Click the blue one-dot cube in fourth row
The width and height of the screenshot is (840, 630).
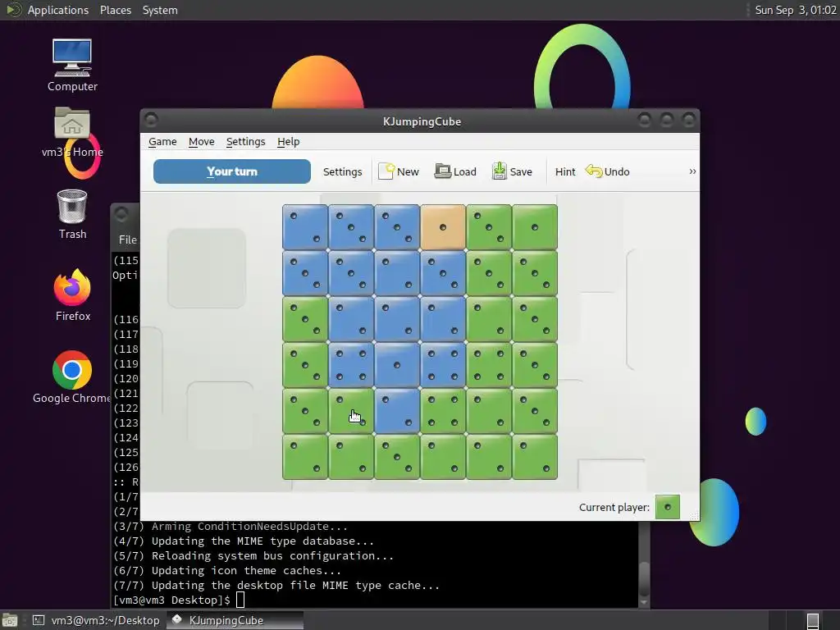tap(397, 365)
